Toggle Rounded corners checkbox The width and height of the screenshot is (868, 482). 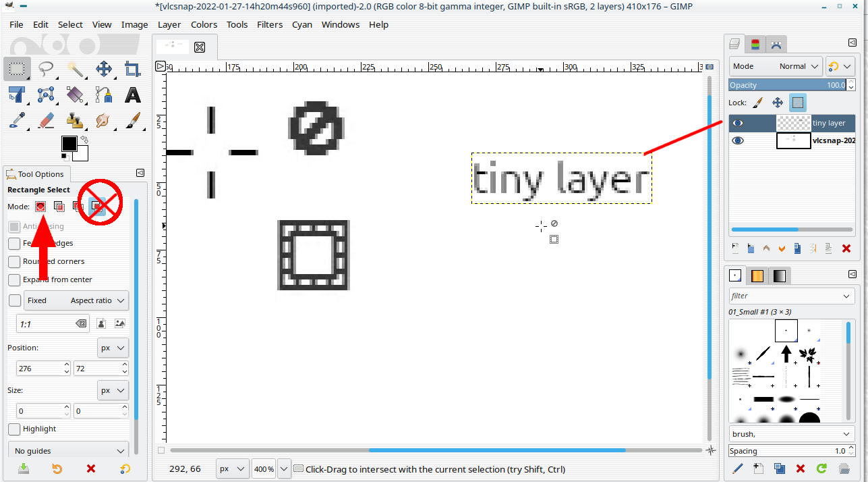[14, 261]
